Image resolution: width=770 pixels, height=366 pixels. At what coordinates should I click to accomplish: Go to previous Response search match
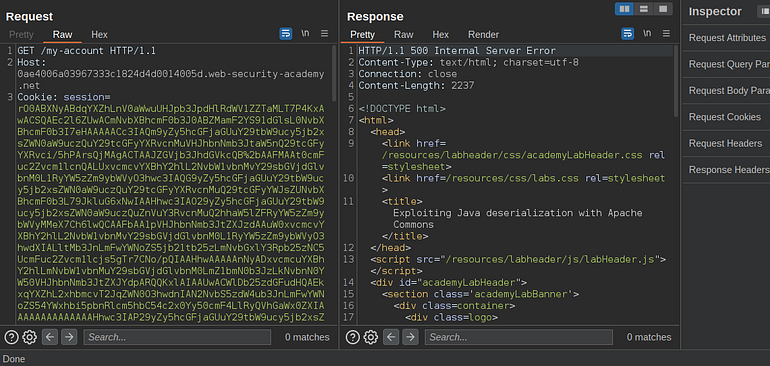[391, 337]
